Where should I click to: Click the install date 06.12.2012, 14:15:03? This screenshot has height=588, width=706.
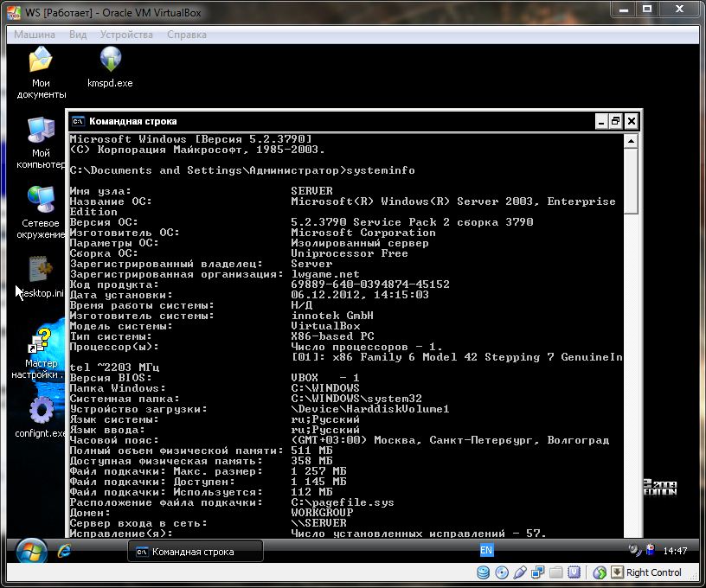(x=360, y=295)
